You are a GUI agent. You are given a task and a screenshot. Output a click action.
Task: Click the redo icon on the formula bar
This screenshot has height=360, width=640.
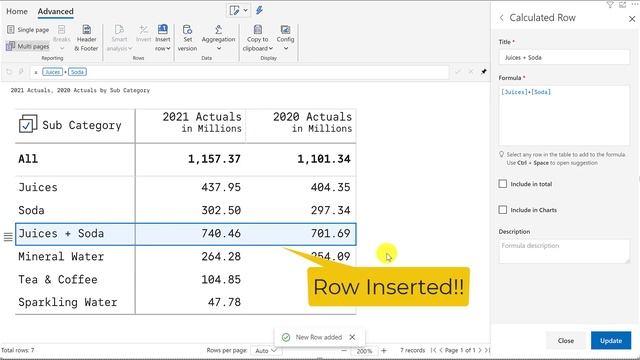[21, 72]
